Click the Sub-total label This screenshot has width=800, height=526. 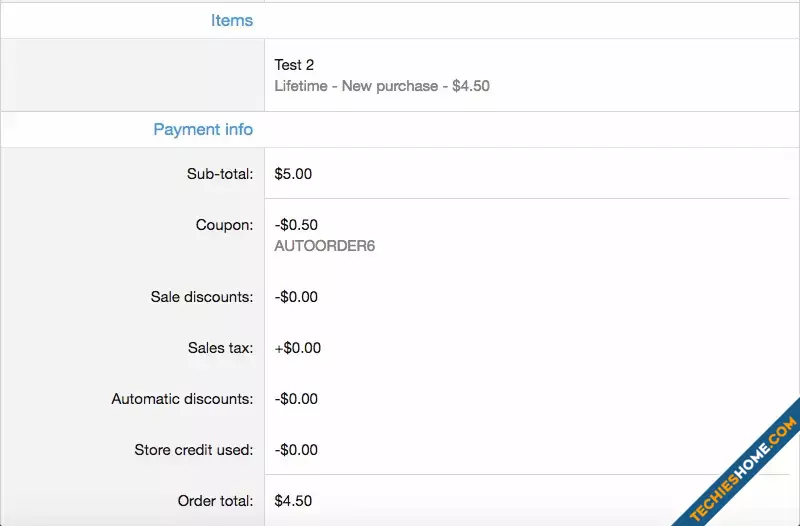pyautogui.click(x=220, y=174)
